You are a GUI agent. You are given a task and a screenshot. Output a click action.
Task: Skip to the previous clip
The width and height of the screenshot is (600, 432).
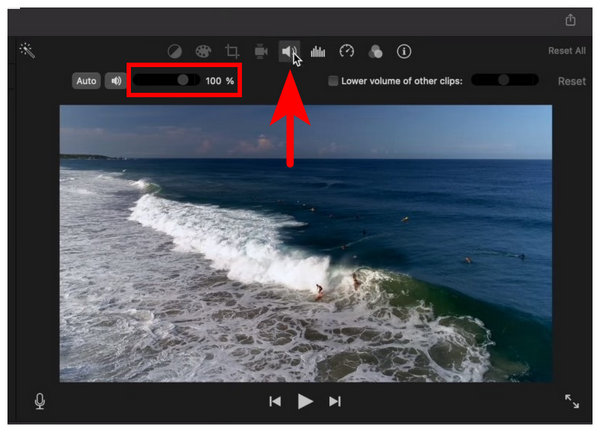(275, 401)
